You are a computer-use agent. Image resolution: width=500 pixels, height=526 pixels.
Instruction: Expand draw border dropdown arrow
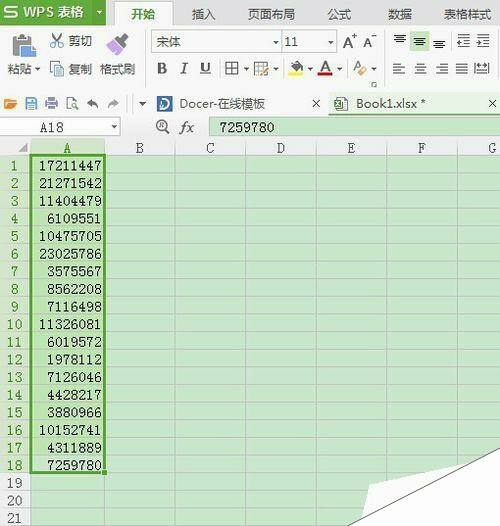(x=276, y=69)
